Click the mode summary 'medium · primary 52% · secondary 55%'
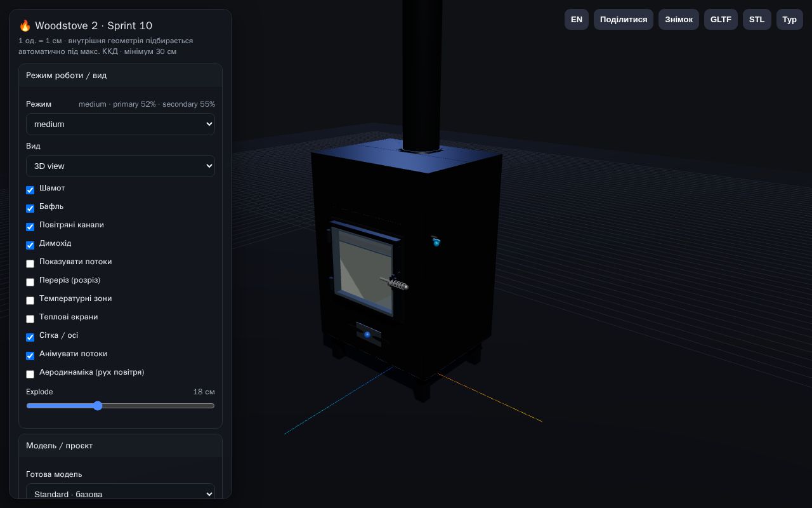 147,104
